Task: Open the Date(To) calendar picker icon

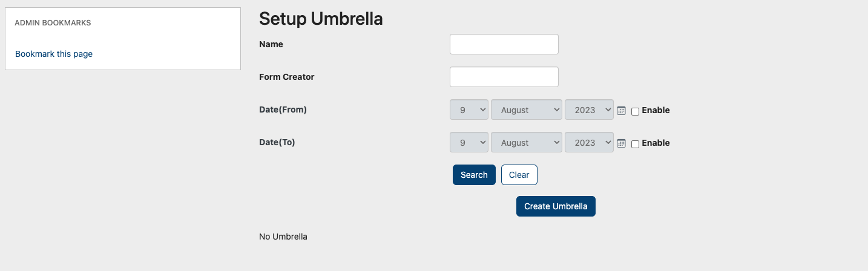Action: click(x=621, y=143)
